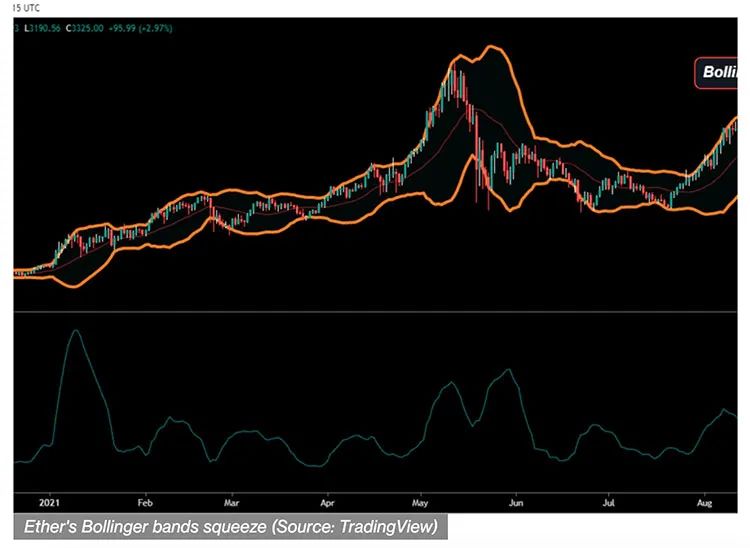Click the partially visible Bollinger label box
The image size is (750, 548).
716,73
